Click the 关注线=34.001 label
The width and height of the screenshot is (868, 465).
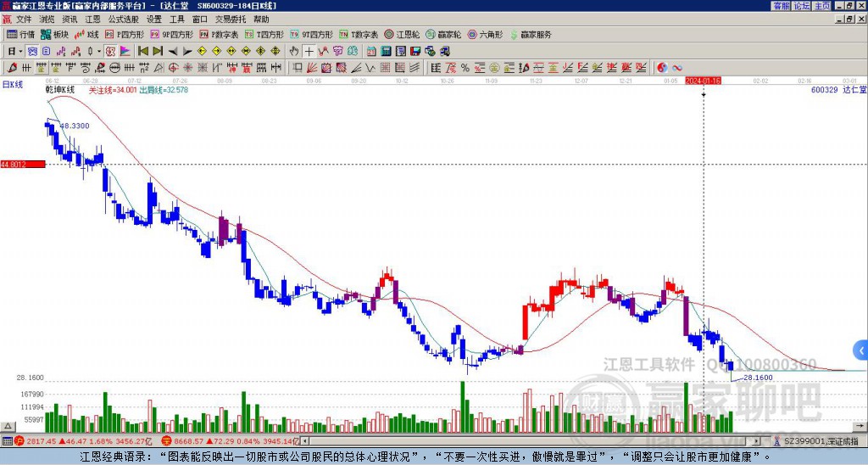click(x=113, y=89)
